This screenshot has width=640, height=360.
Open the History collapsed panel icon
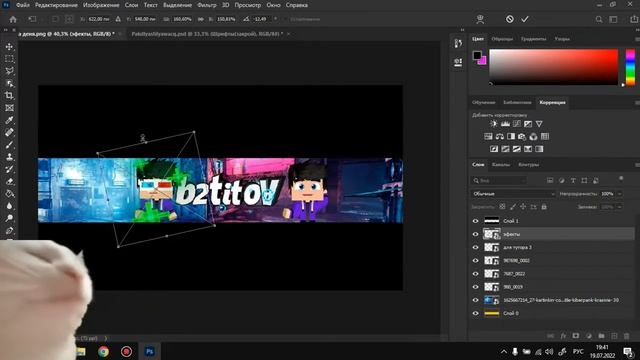pos(458,44)
